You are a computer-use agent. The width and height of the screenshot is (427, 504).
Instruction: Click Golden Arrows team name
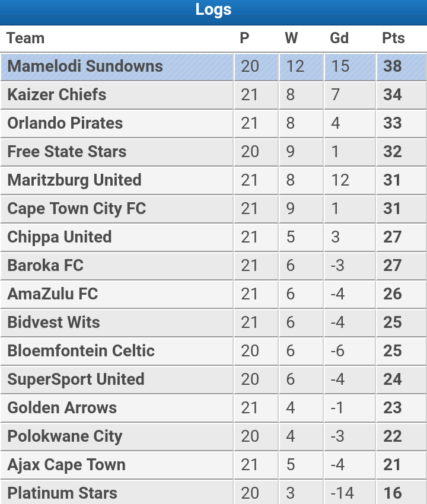point(62,408)
